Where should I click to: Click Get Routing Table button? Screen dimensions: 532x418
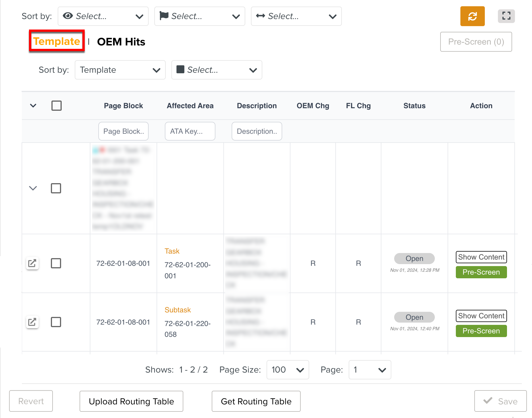coord(256,401)
